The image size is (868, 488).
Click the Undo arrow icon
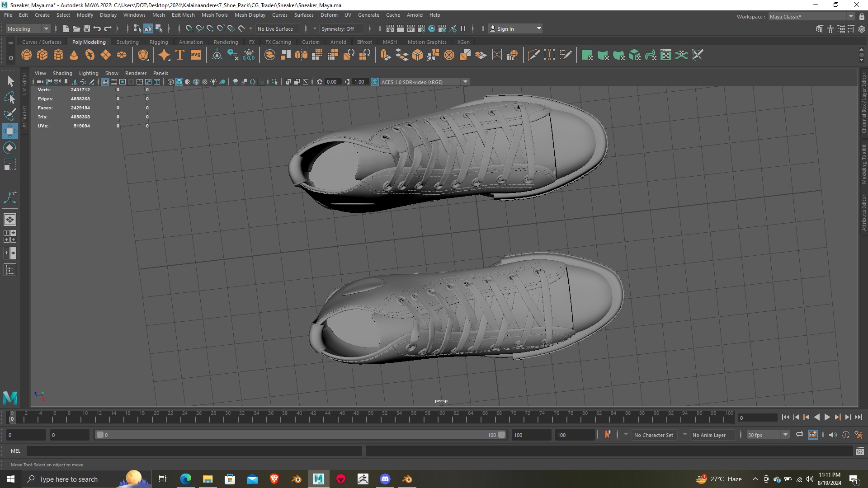coord(97,28)
